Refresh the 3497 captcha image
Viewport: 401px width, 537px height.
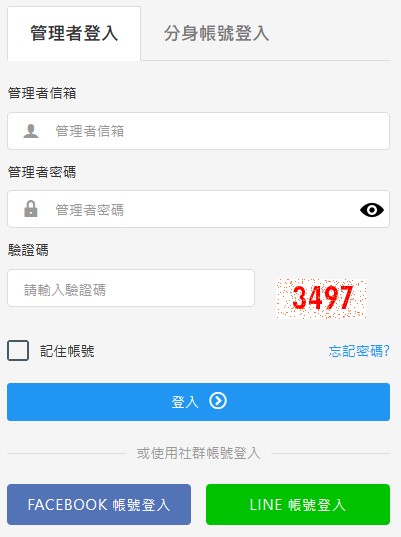pos(321,299)
